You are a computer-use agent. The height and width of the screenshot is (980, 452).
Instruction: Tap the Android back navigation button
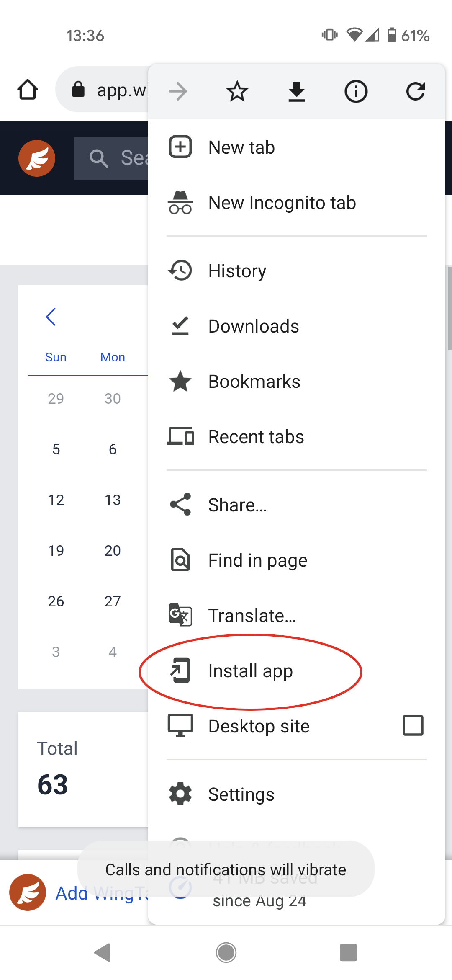[x=103, y=952]
